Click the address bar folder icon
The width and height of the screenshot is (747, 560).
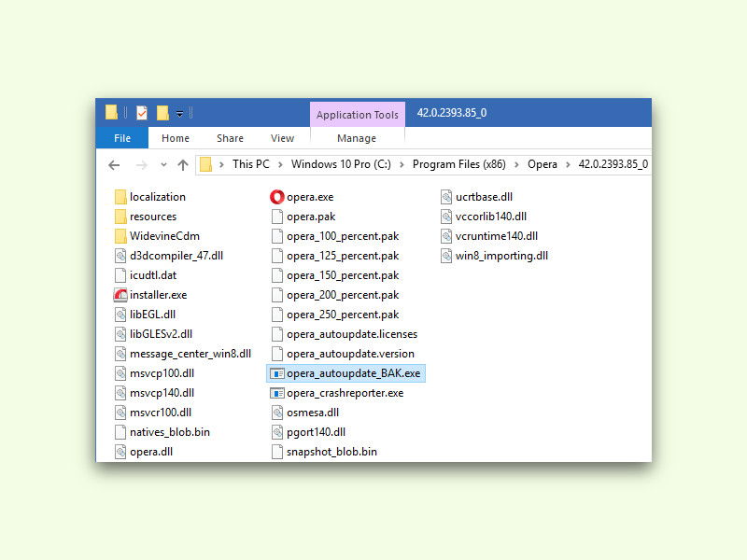[x=205, y=165]
